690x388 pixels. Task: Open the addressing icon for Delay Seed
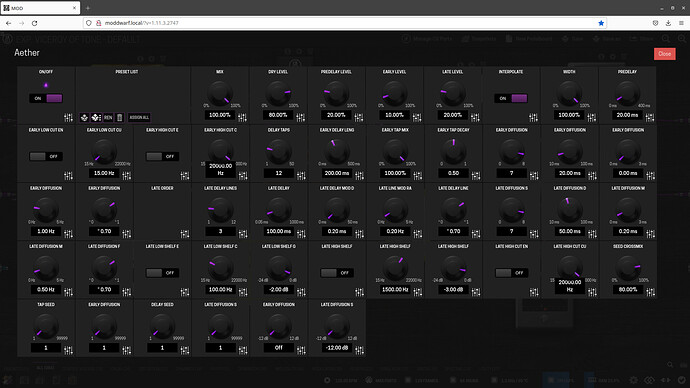(185, 351)
